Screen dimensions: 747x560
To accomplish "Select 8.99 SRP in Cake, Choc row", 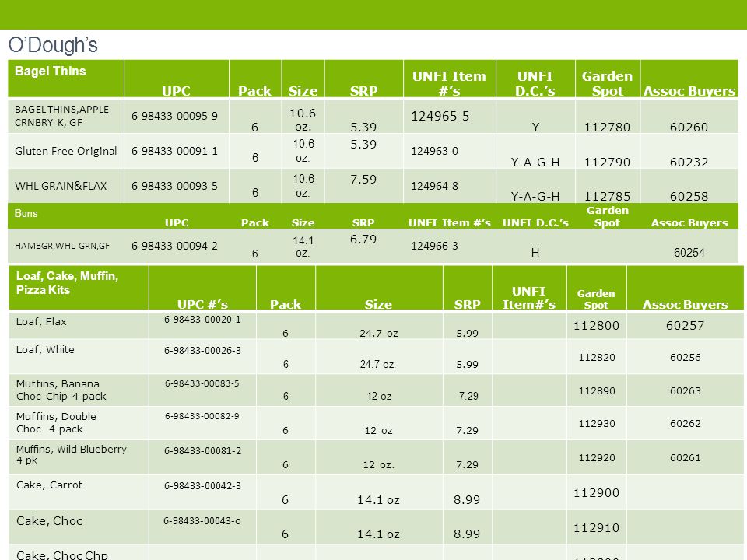I will point(467,534).
